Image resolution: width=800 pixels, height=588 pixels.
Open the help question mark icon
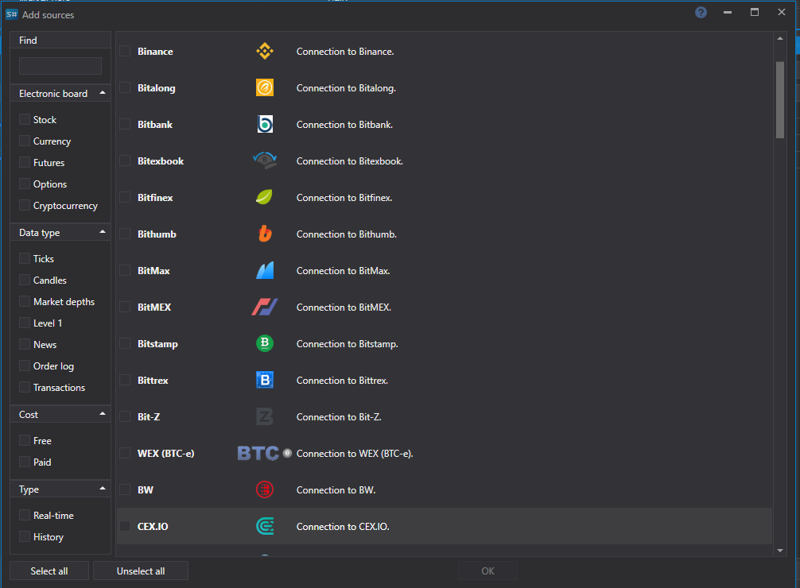pos(701,13)
